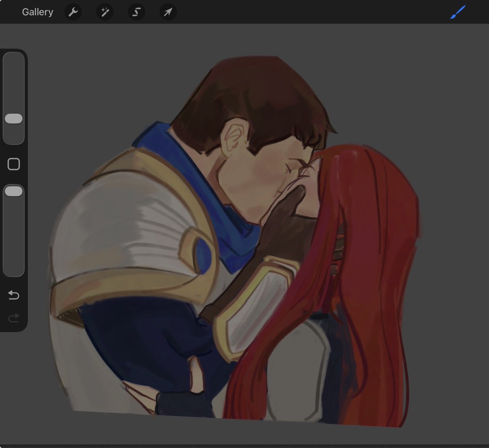Tap the square Modify button on sidebar
Viewport: 489px width, 448px height.
click(13, 164)
